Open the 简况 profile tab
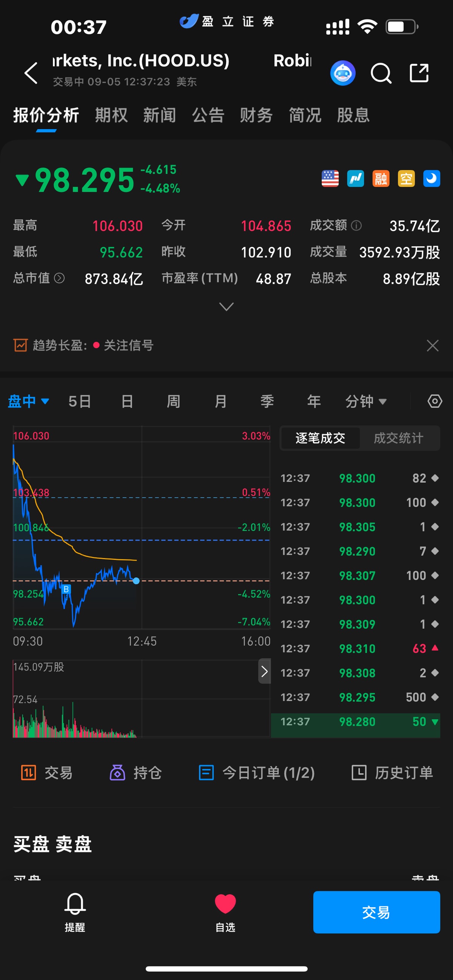Viewport: 453px width, 980px height. tap(305, 115)
